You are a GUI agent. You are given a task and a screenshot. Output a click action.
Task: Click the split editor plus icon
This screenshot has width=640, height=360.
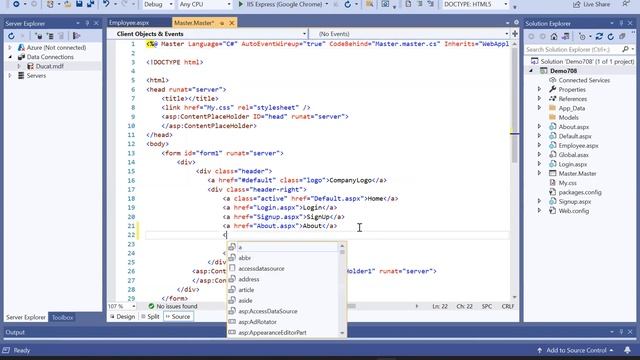pyautogui.click(x=515, y=34)
